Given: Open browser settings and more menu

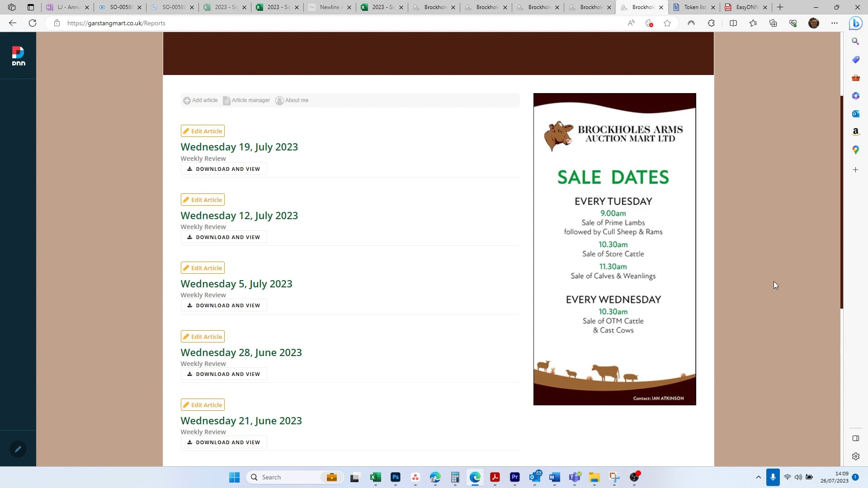Looking at the screenshot, I should 835,23.
